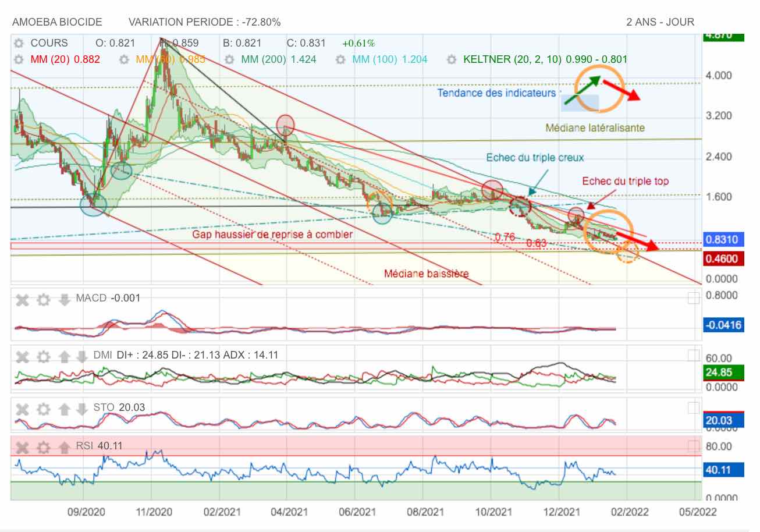This screenshot has width=760, height=532.
Task: Click the 2 ANS - JOUR period label
Action: click(x=660, y=22)
